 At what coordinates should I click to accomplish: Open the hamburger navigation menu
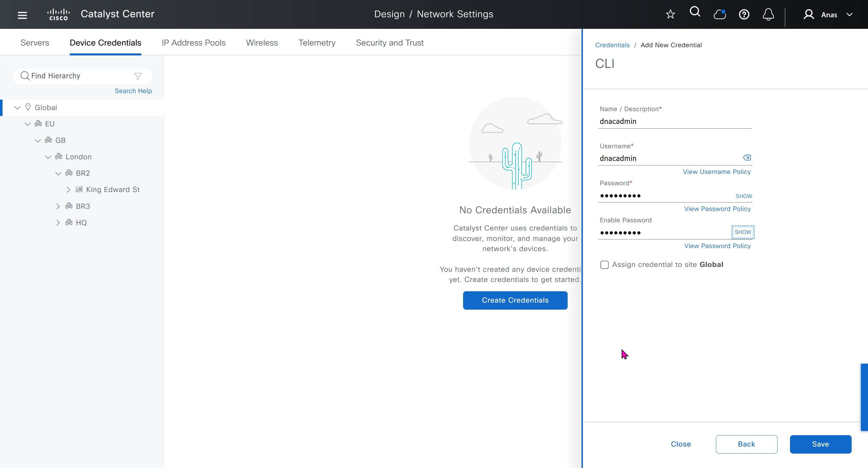pyautogui.click(x=22, y=15)
